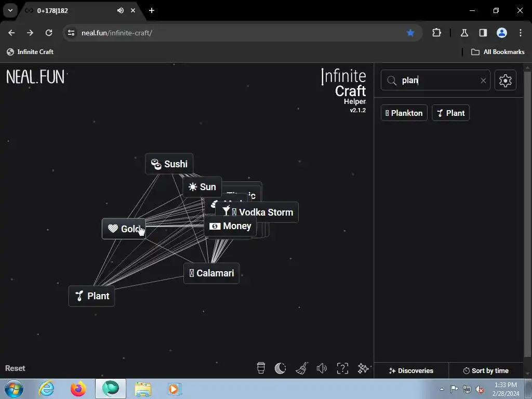The height and width of the screenshot is (399, 532).
Task: Open the clock showing 1:33 PM
Action: 506,389
